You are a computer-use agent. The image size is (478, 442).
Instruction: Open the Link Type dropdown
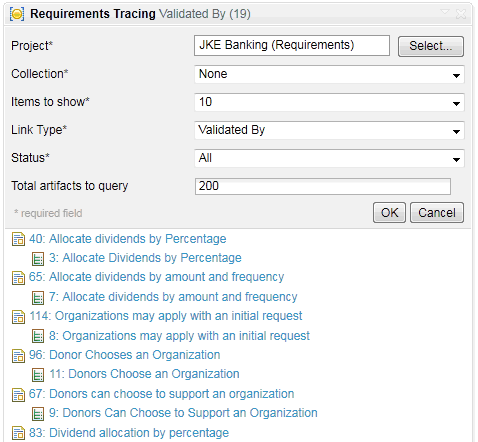329,130
